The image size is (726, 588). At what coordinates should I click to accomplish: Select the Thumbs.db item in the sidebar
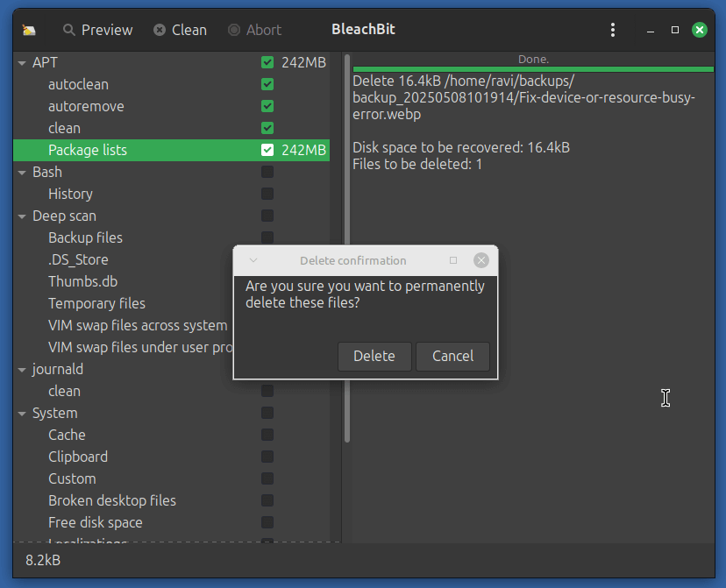click(83, 281)
